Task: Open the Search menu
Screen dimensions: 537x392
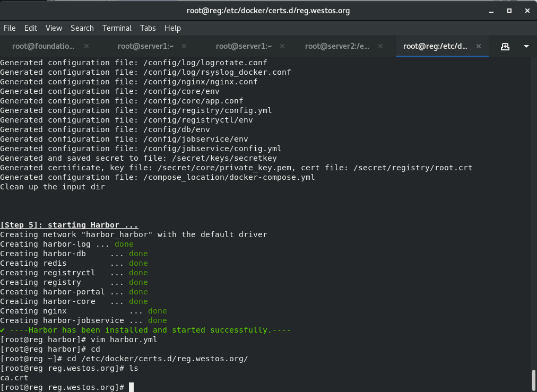Action: [x=82, y=28]
